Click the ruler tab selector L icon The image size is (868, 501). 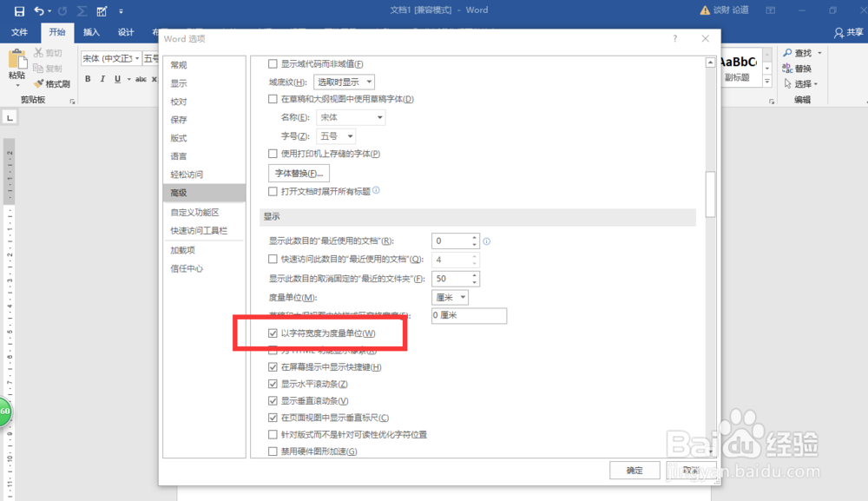point(10,117)
